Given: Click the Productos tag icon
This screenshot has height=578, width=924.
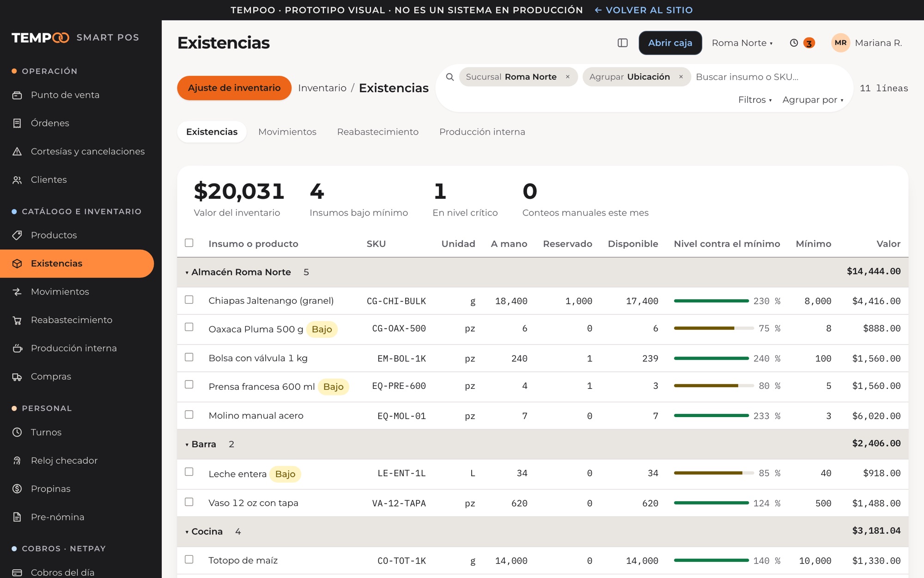Looking at the screenshot, I should pos(17,235).
